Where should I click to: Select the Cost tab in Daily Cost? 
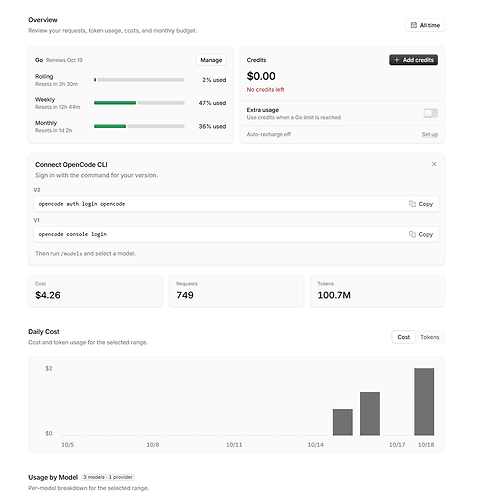point(403,337)
